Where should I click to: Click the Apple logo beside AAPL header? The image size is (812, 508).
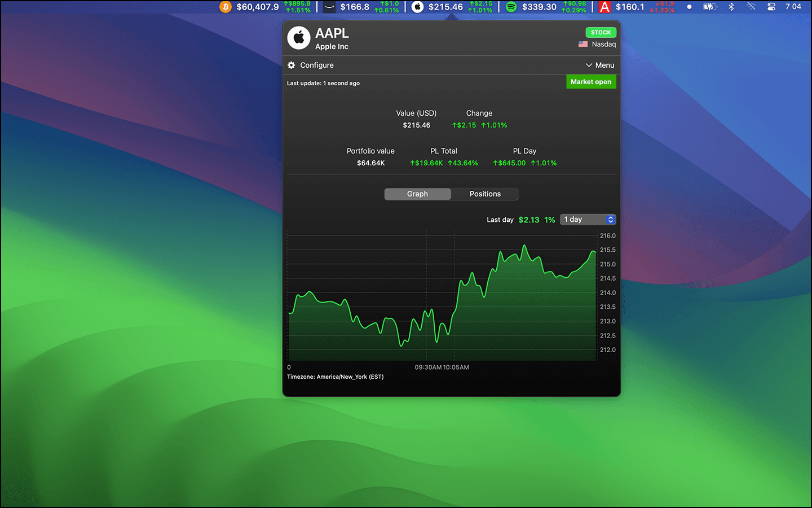click(299, 38)
